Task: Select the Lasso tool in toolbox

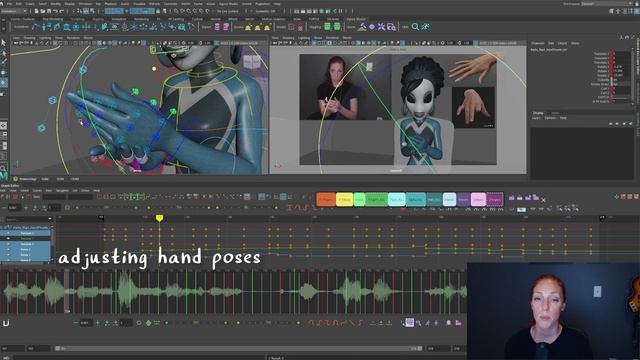Action: click(x=3, y=53)
